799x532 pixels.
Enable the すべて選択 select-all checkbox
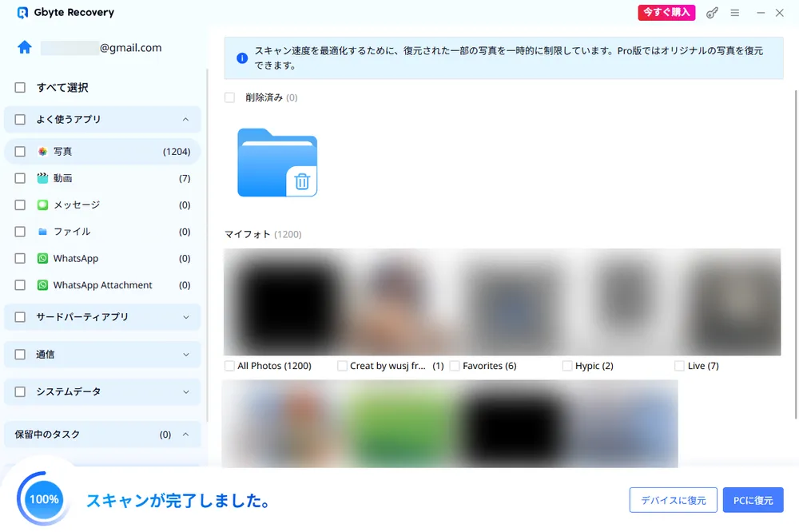pyautogui.click(x=19, y=88)
